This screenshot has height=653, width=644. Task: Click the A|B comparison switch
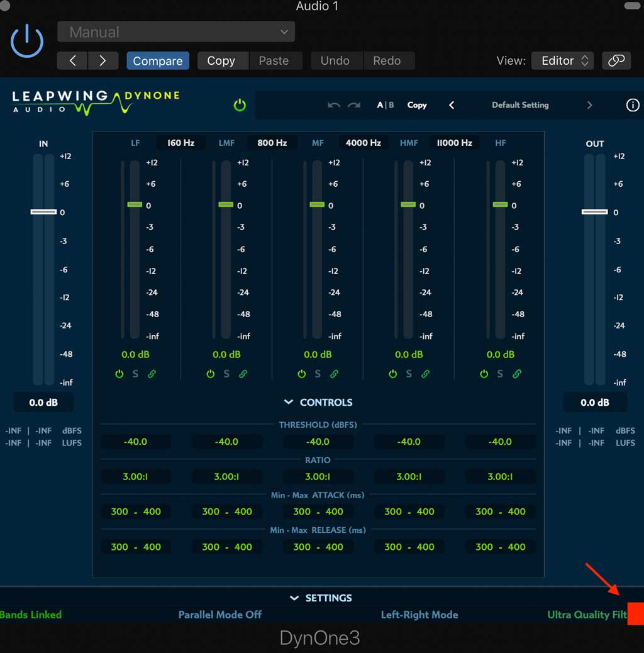click(385, 105)
